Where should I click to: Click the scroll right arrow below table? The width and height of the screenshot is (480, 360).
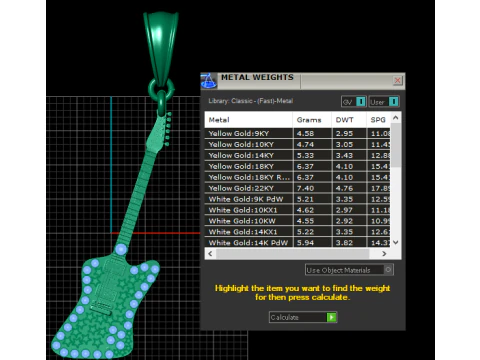click(x=384, y=254)
